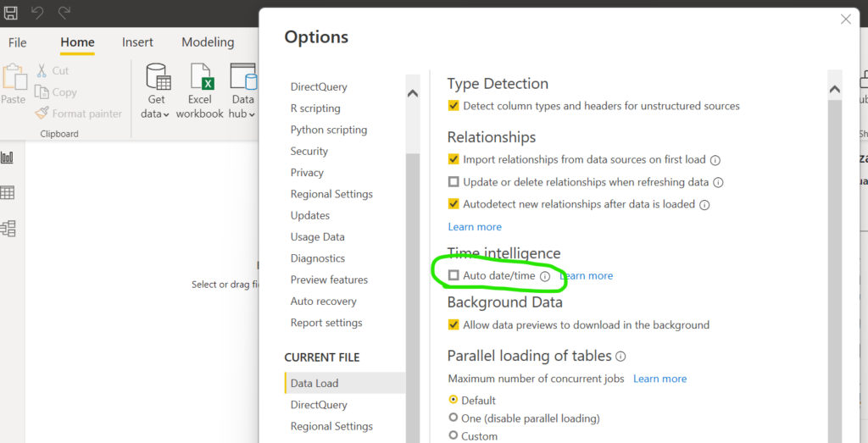Open Usage Data options category
This screenshot has height=443, width=868.
click(318, 237)
